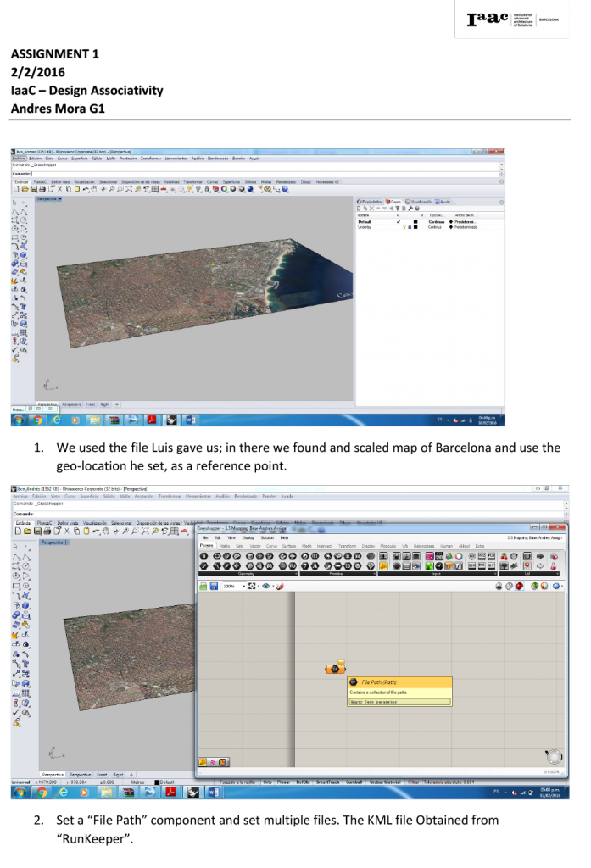The image size is (591, 868).
Task: Enable Gumball in the Rhino status bar
Action: [353, 782]
